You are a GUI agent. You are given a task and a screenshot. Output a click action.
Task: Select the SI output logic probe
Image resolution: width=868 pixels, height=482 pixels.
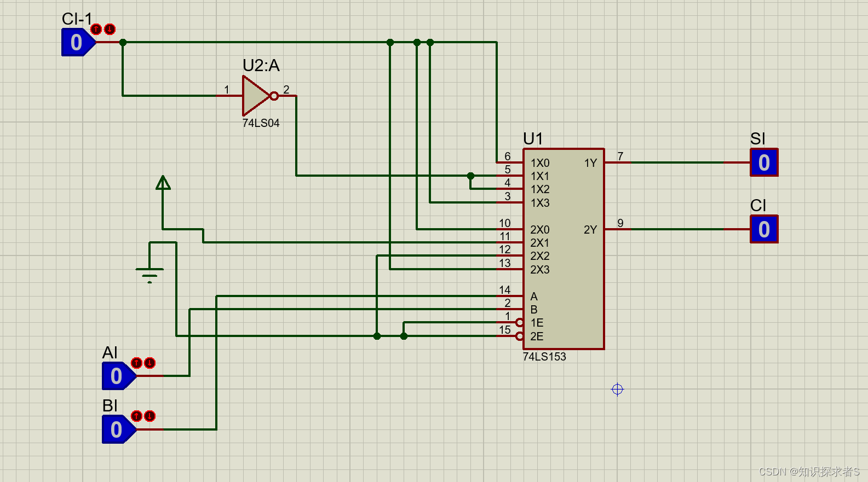coord(764,162)
